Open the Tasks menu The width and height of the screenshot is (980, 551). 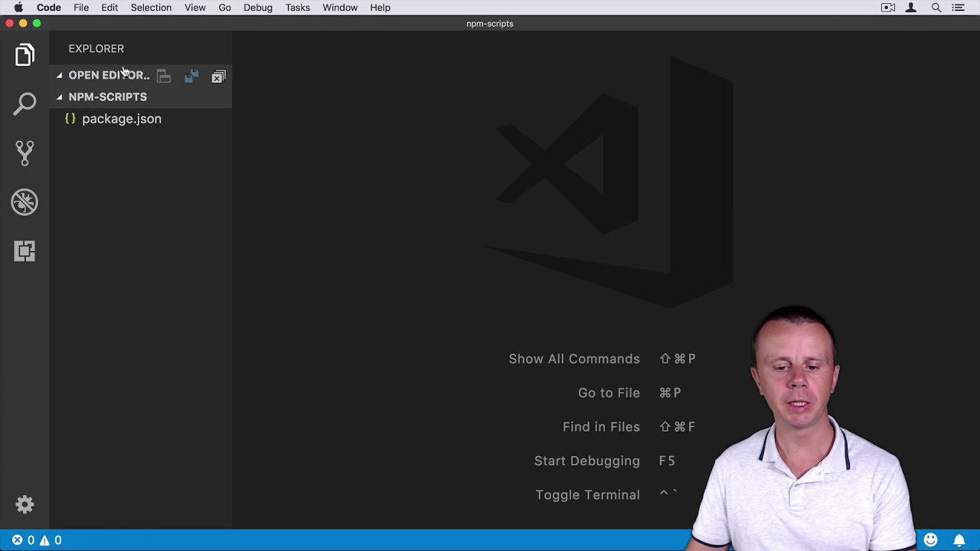[x=298, y=8]
